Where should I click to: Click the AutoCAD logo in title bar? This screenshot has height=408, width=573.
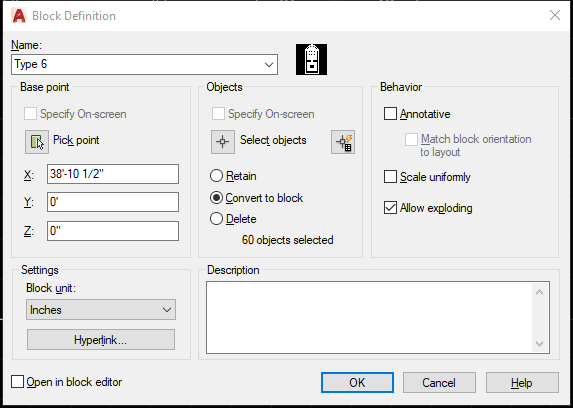pyautogui.click(x=19, y=16)
